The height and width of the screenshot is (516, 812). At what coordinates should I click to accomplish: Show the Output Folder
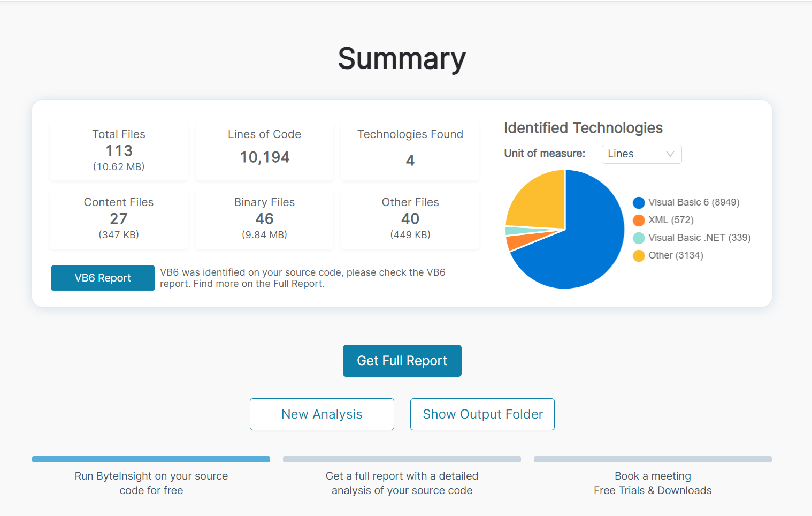[x=482, y=414]
